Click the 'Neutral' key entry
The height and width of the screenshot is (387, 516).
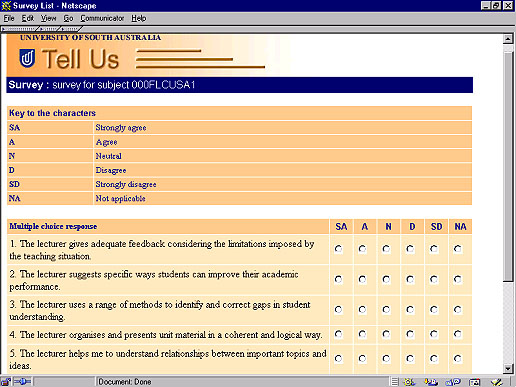(x=108, y=156)
